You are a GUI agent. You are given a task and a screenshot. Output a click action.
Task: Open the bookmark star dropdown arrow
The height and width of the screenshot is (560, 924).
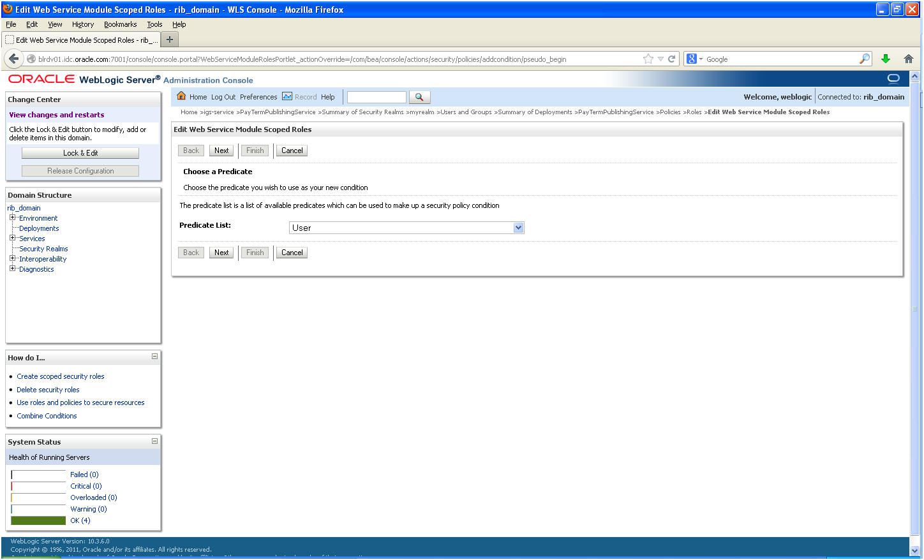point(660,59)
